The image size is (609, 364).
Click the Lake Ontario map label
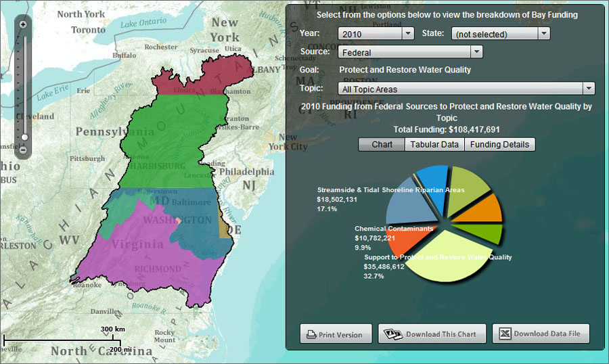click(143, 22)
